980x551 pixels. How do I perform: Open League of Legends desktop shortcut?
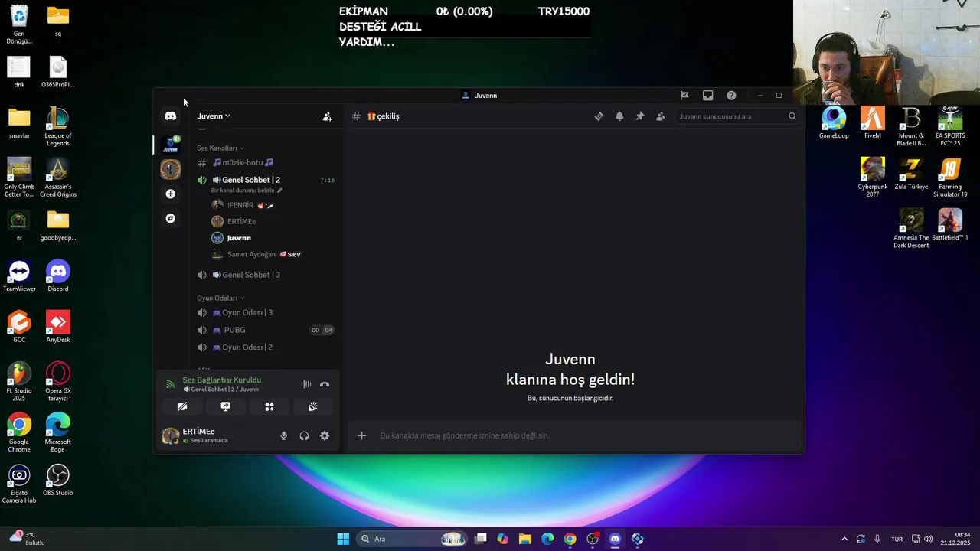[x=58, y=127]
